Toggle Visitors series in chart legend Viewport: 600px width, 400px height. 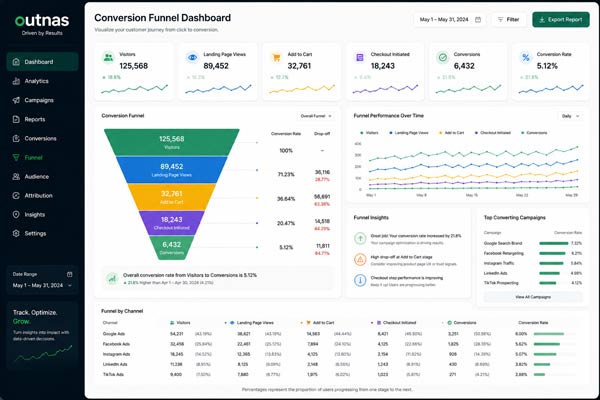click(x=369, y=133)
